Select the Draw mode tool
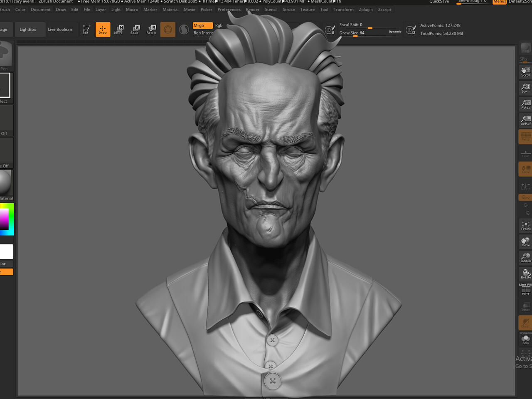 [x=103, y=30]
